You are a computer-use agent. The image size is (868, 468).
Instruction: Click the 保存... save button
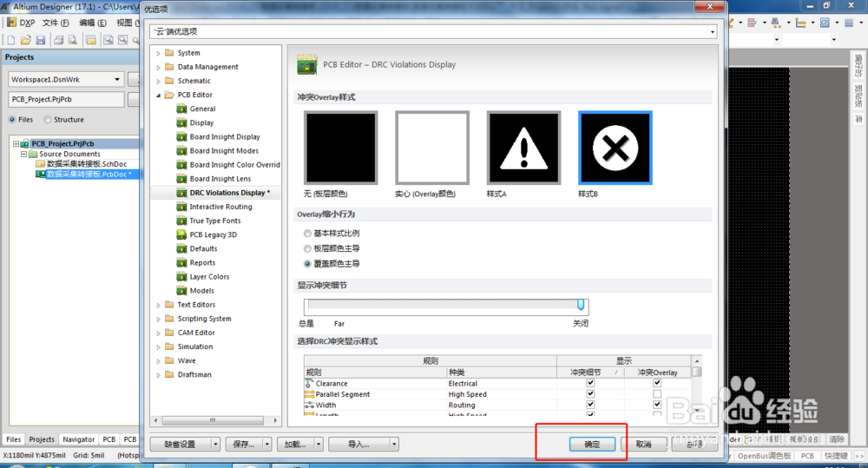244,445
